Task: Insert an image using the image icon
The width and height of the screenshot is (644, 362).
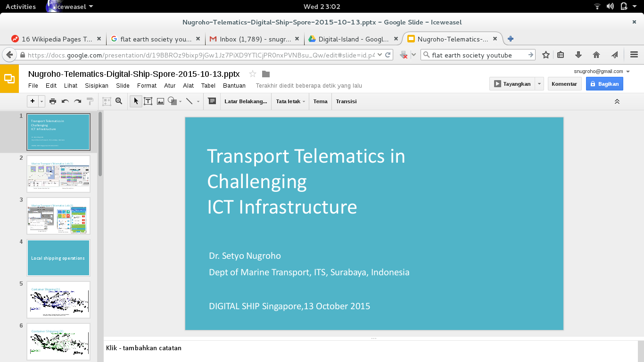Action: click(160, 101)
